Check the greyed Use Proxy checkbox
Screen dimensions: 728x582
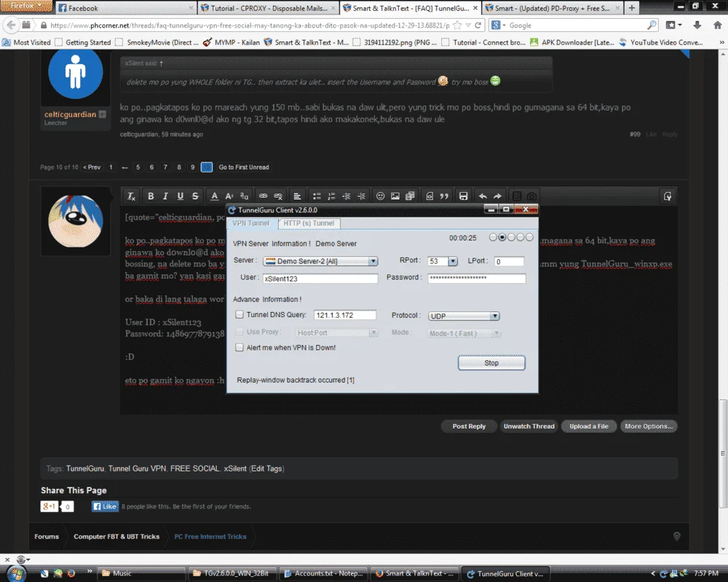coord(239,332)
